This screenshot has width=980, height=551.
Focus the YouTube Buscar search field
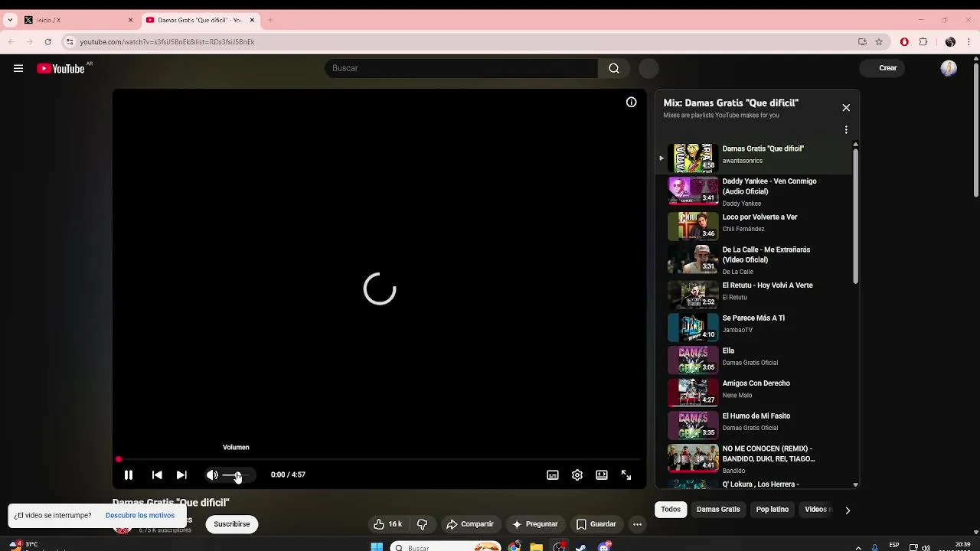461,68
